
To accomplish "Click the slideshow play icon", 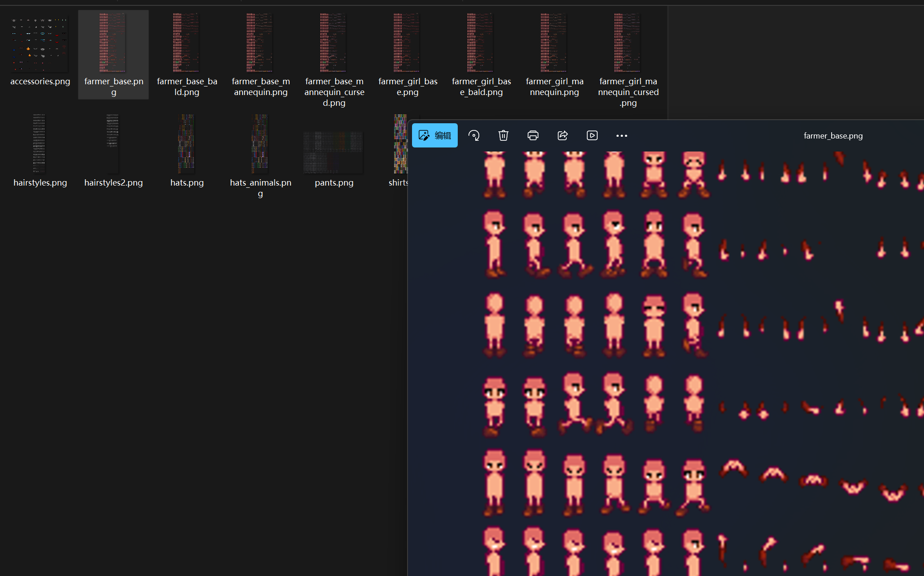I will pyautogui.click(x=592, y=135).
